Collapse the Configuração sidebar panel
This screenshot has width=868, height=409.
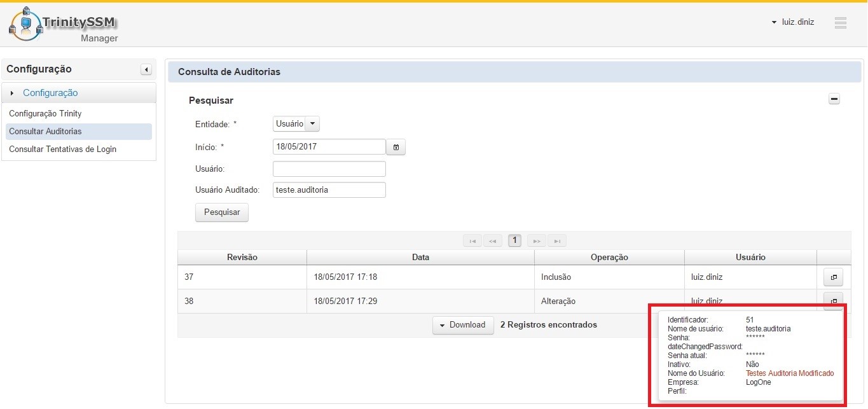coord(146,69)
